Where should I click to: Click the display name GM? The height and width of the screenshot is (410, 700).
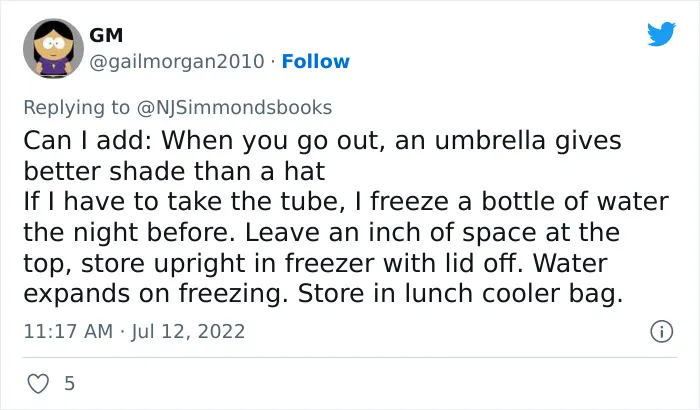coord(106,35)
